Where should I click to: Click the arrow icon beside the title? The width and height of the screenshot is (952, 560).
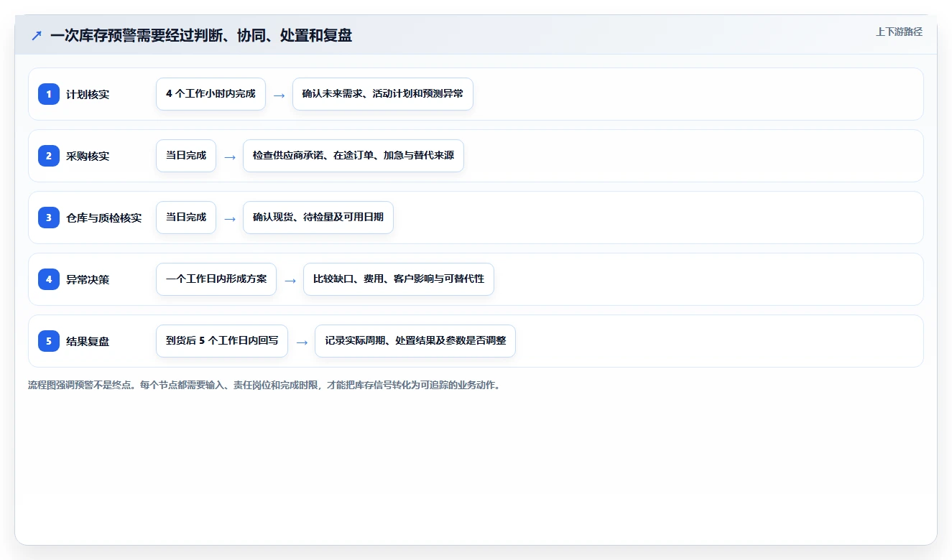pyautogui.click(x=37, y=36)
